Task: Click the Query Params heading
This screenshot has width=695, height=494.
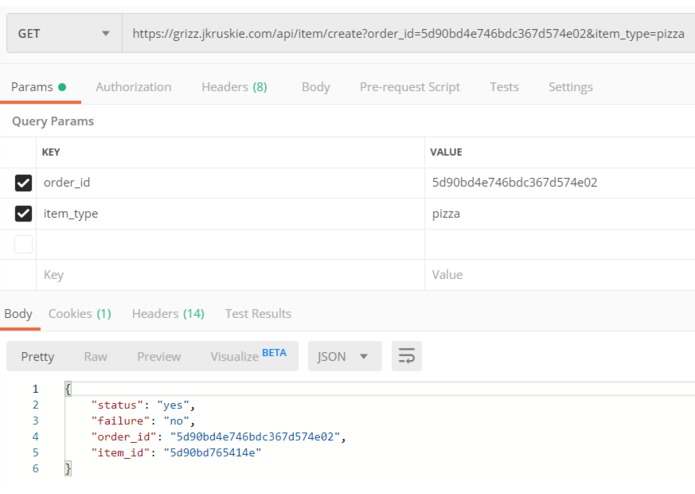Action: (53, 121)
